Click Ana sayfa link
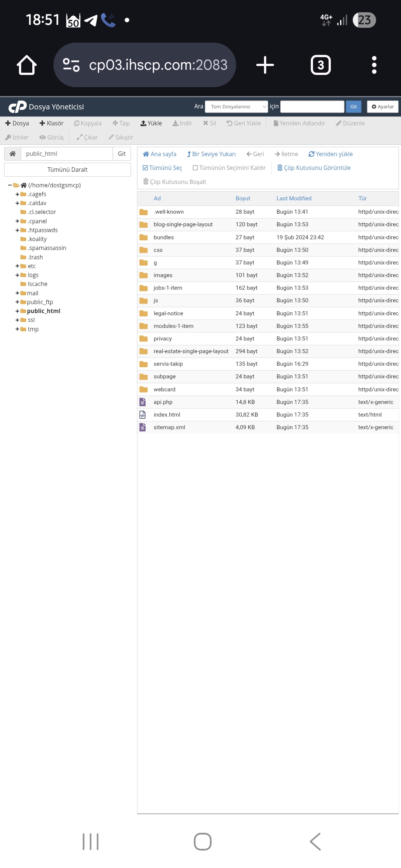The height and width of the screenshot is (868, 401). point(160,154)
